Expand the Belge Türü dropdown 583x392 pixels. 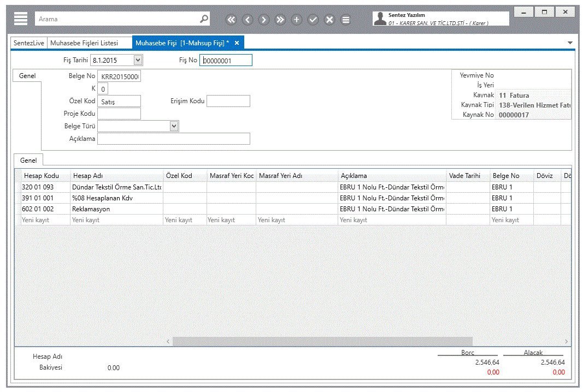click(174, 126)
